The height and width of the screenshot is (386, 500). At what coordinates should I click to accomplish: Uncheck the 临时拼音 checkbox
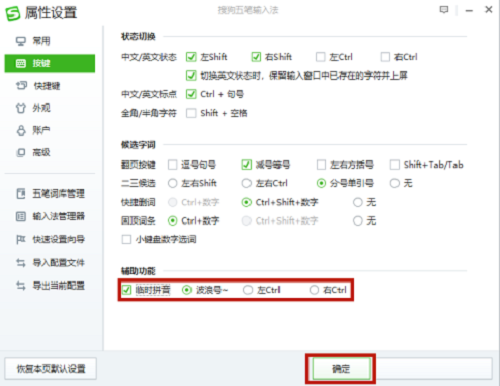pyautogui.click(x=126, y=290)
